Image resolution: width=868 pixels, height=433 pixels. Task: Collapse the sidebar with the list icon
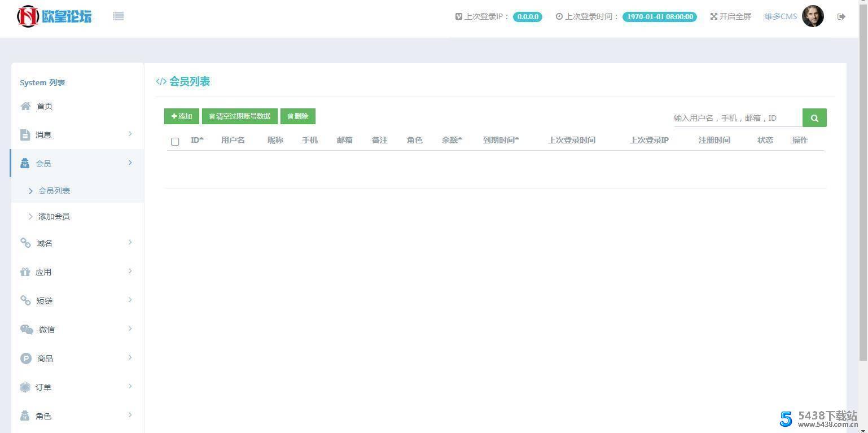click(118, 16)
